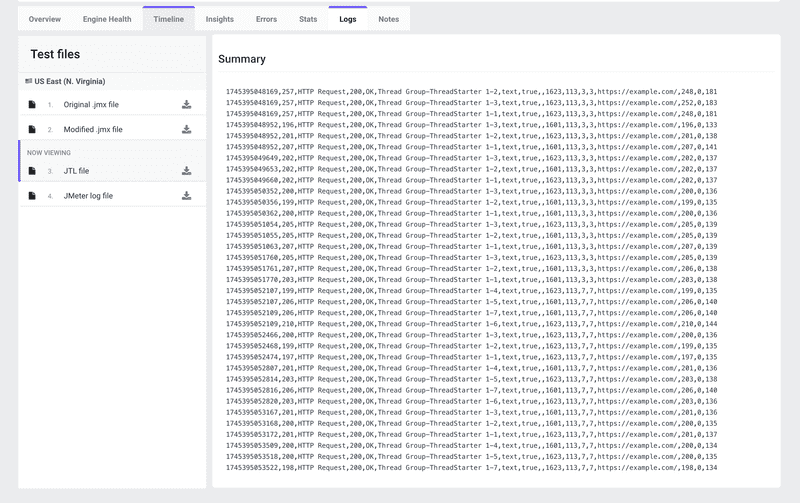This screenshot has width=800, height=503.
Task: Click the Test files heading
Action: point(55,54)
